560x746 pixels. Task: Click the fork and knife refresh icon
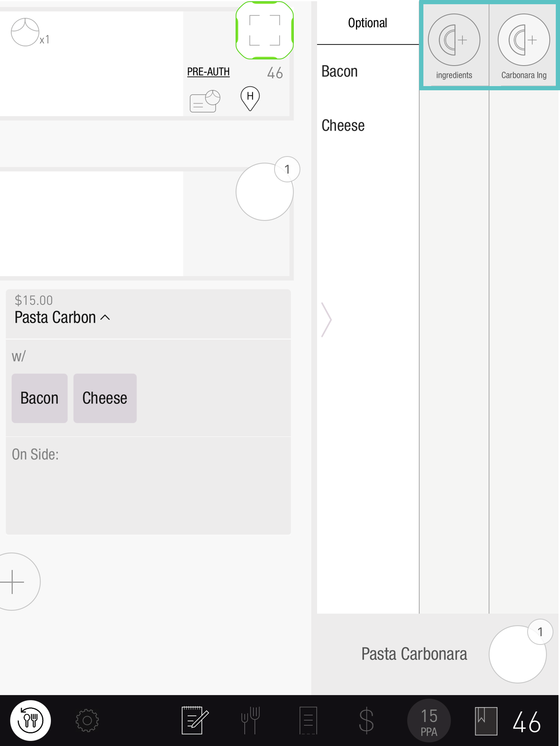(x=30, y=720)
